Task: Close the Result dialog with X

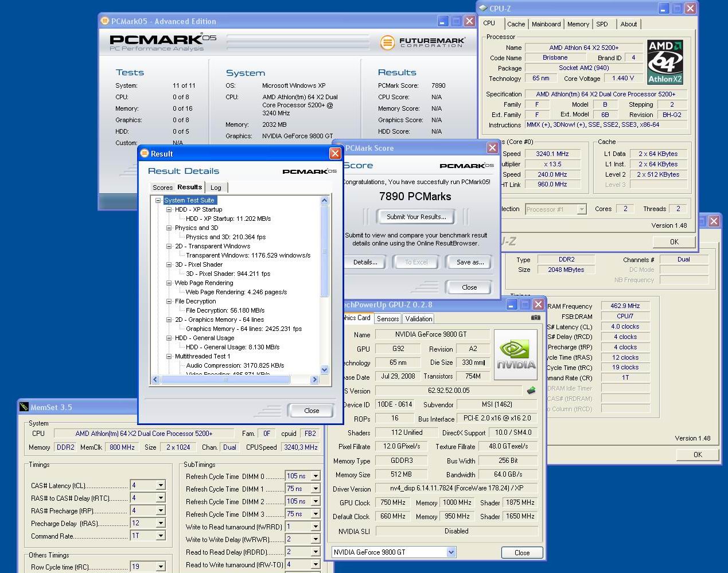Action: click(335, 154)
